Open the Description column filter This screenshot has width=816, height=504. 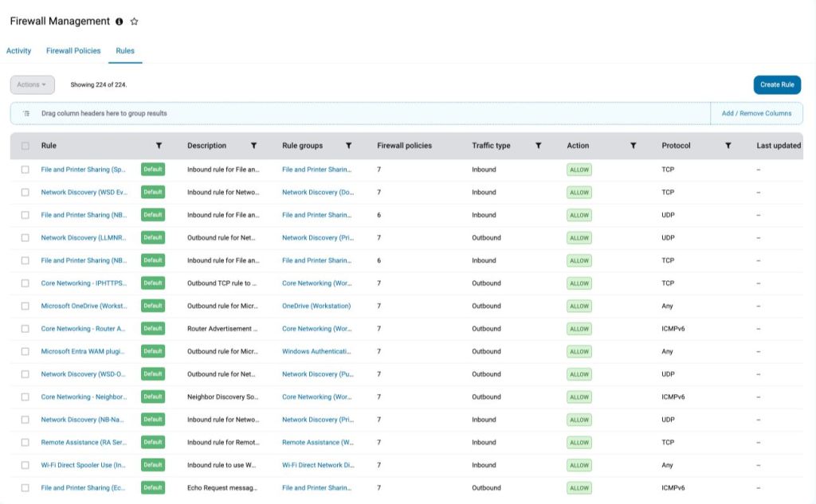pyautogui.click(x=253, y=146)
